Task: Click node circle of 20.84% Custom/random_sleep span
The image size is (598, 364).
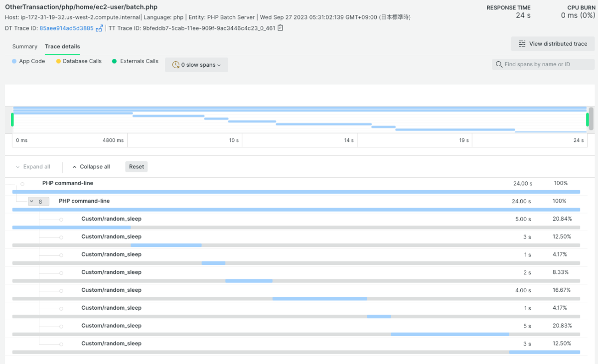Action: 61,220
